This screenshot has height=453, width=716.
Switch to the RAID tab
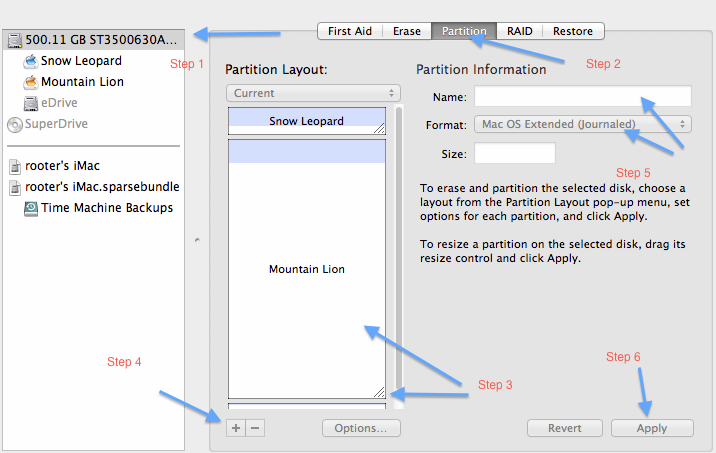520,31
